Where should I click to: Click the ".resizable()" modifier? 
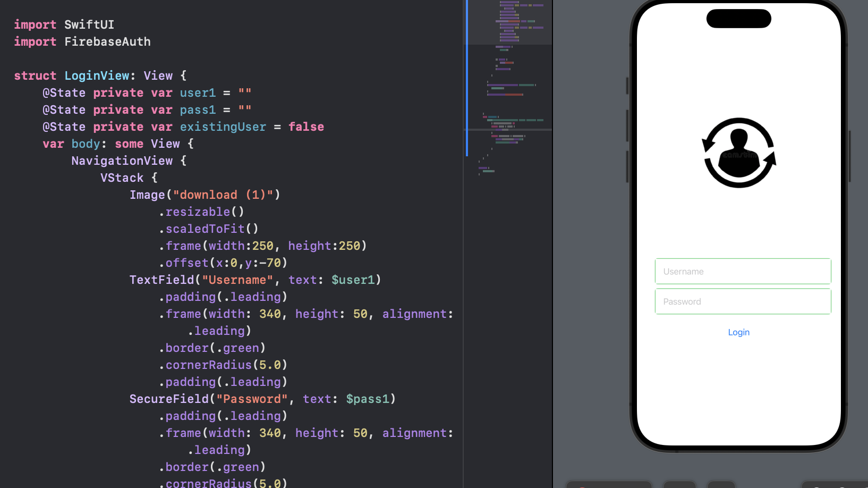(x=201, y=212)
